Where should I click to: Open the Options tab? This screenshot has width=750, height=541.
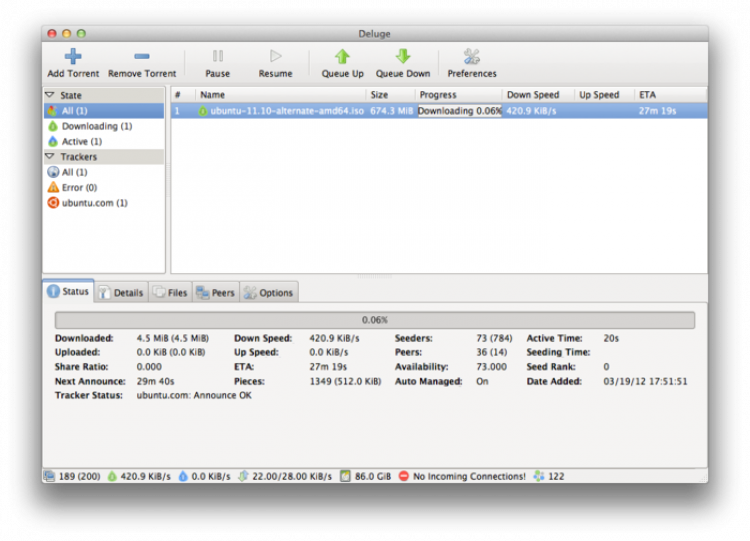click(x=269, y=292)
